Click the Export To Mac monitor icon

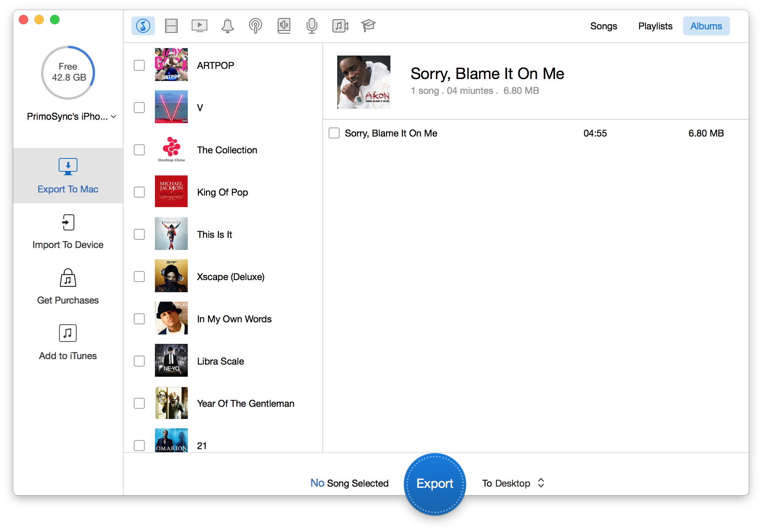[68, 167]
